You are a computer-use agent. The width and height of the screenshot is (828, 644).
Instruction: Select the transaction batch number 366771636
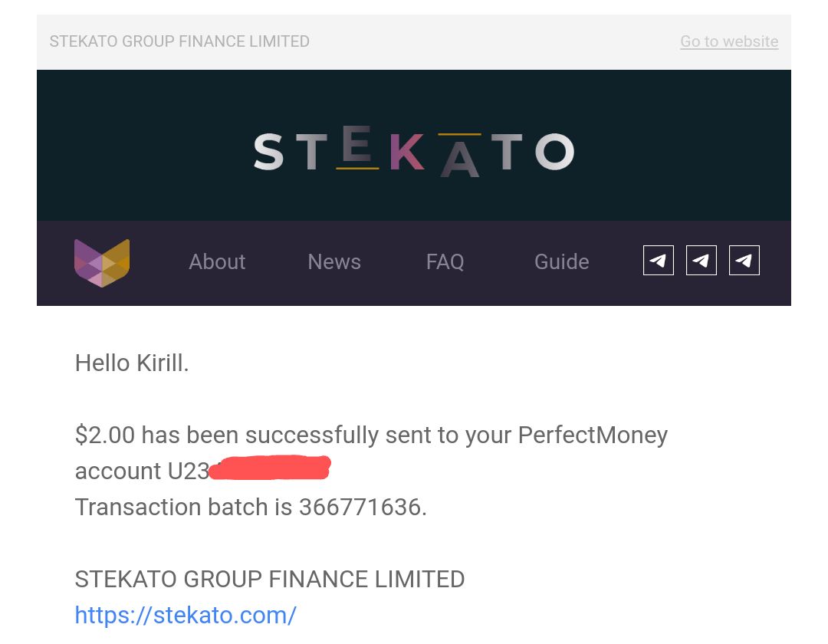360,508
